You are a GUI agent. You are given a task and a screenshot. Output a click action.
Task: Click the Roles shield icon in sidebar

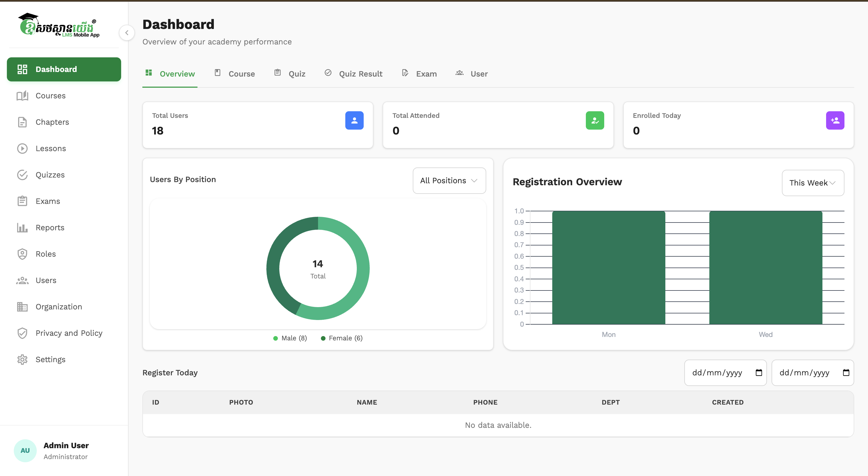coord(22,254)
